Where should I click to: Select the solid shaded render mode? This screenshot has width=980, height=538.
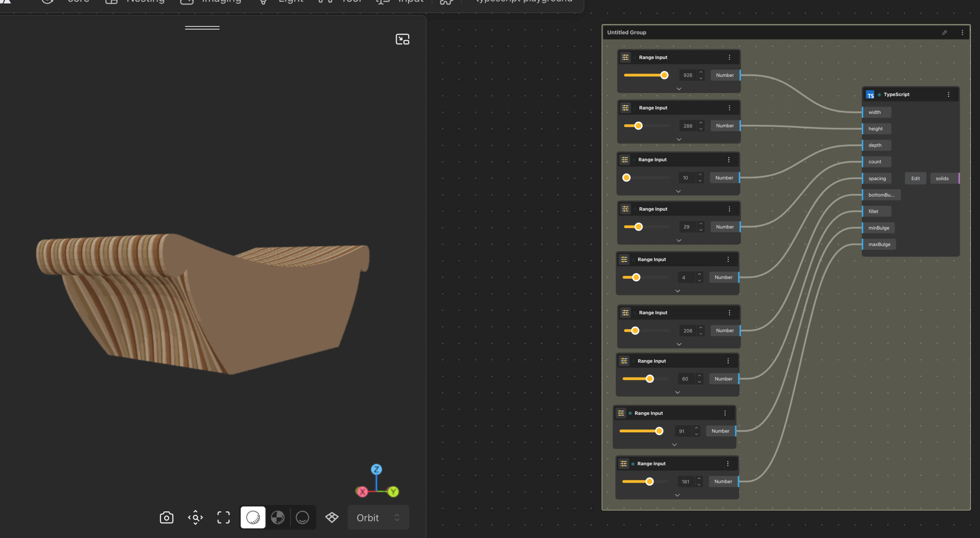coord(253,518)
